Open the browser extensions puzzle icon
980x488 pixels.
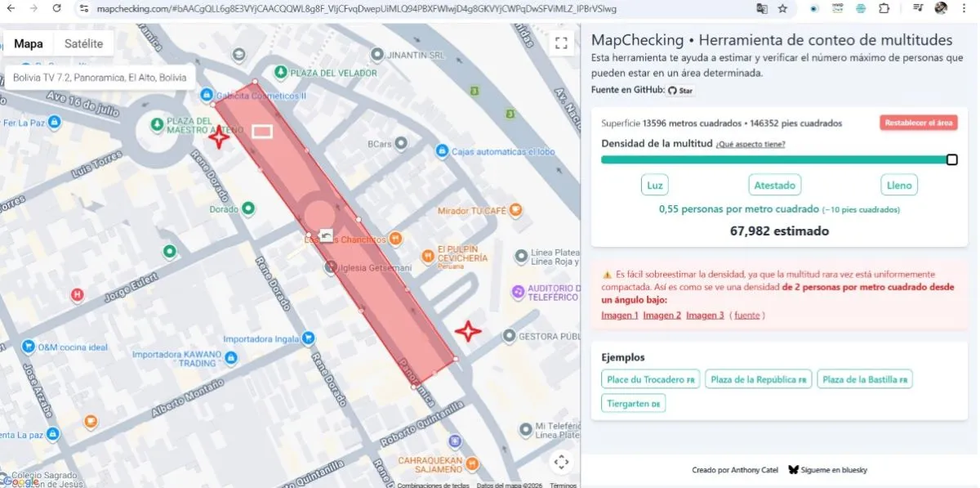pyautogui.click(x=884, y=8)
